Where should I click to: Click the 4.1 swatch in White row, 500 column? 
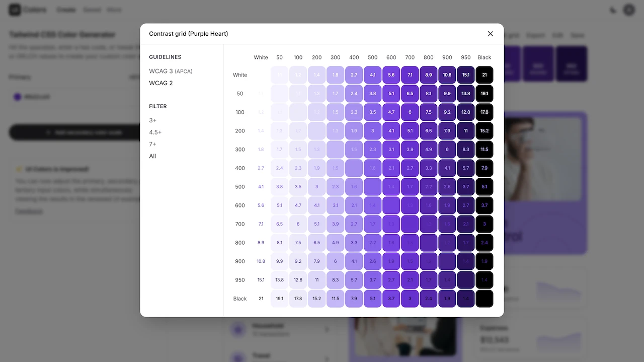[x=373, y=75]
